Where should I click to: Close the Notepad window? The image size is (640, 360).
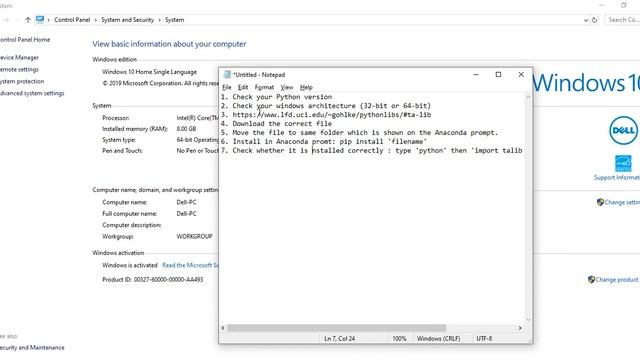tap(521, 75)
